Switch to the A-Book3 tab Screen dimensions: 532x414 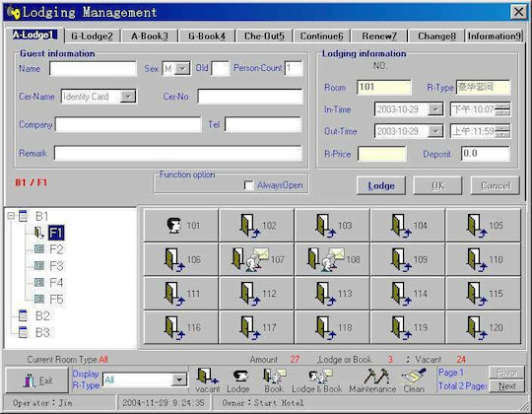click(x=150, y=36)
